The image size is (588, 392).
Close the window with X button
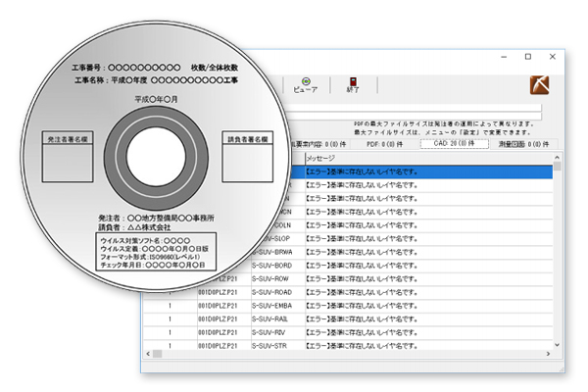pos(554,57)
